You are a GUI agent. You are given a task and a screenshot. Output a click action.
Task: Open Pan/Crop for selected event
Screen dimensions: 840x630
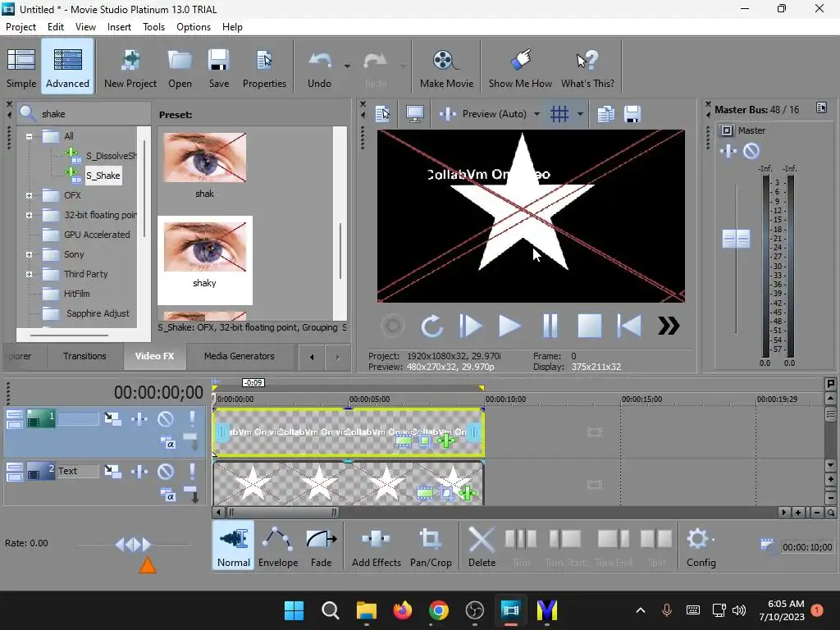click(x=431, y=546)
